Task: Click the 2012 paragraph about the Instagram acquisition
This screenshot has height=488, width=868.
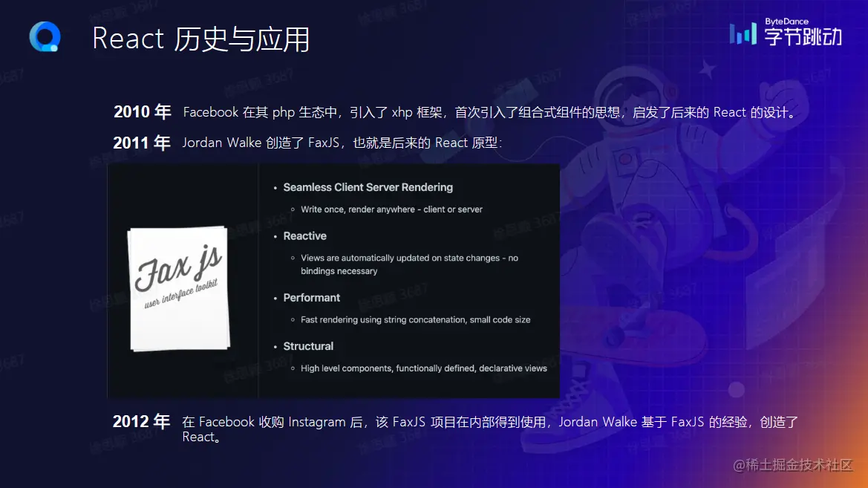Action: 491,429
